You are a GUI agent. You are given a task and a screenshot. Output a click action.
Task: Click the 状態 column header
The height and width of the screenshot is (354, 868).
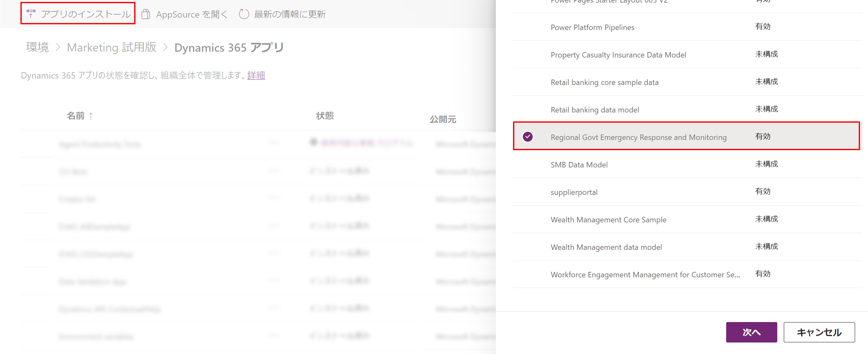pyautogui.click(x=325, y=116)
